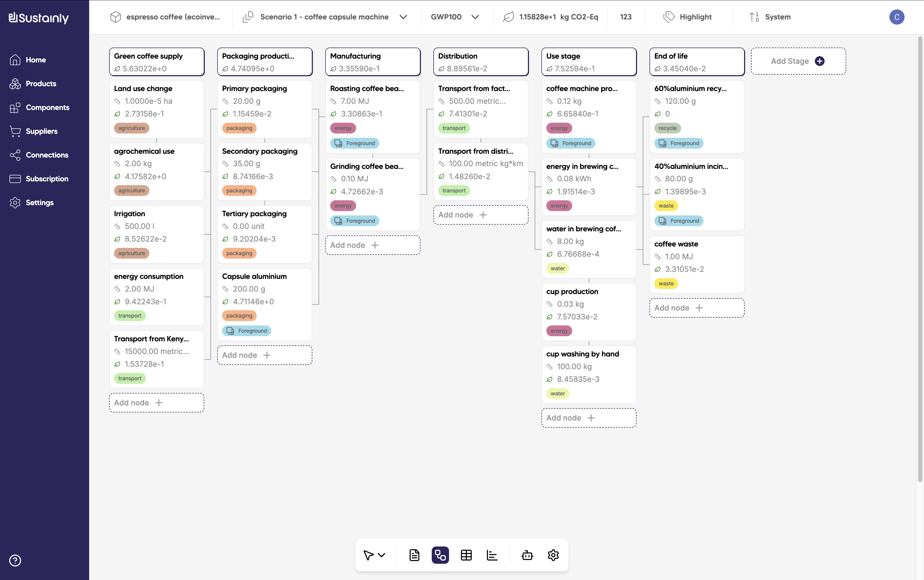Toggle the 123 number format
Screen dimensions: 924x580
click(626, 17)
